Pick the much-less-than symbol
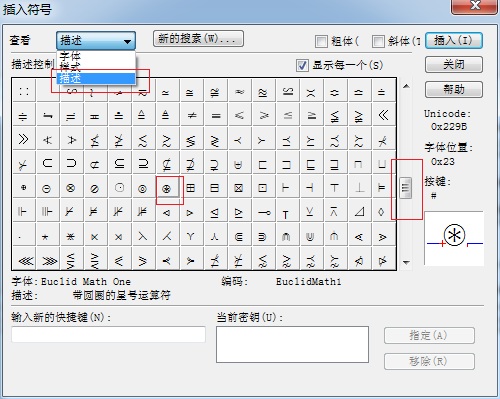Screen dimensions: 500x399 click(x=383, y=115)
